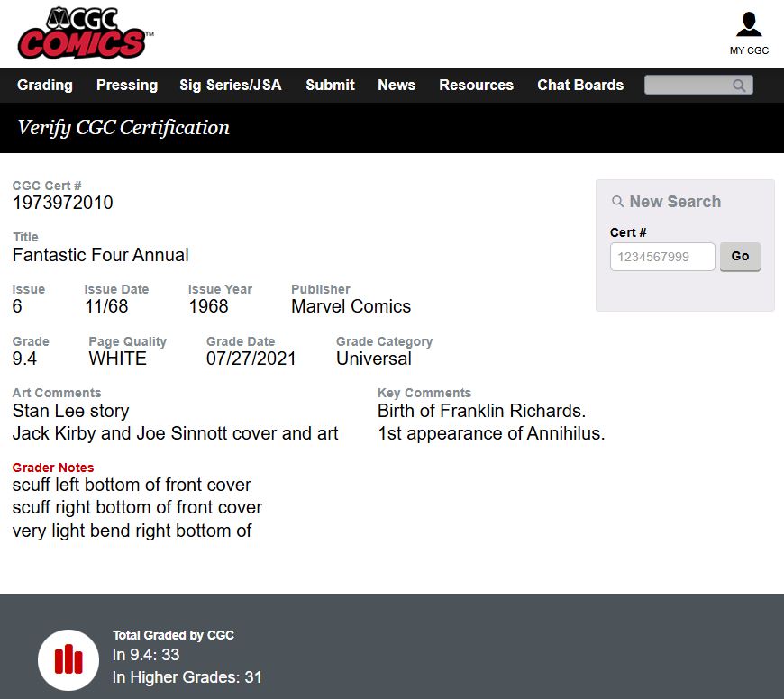This screenshot has height=699, width=784.
Task: Click note very light bend right bottom
Action: (132, 531)
